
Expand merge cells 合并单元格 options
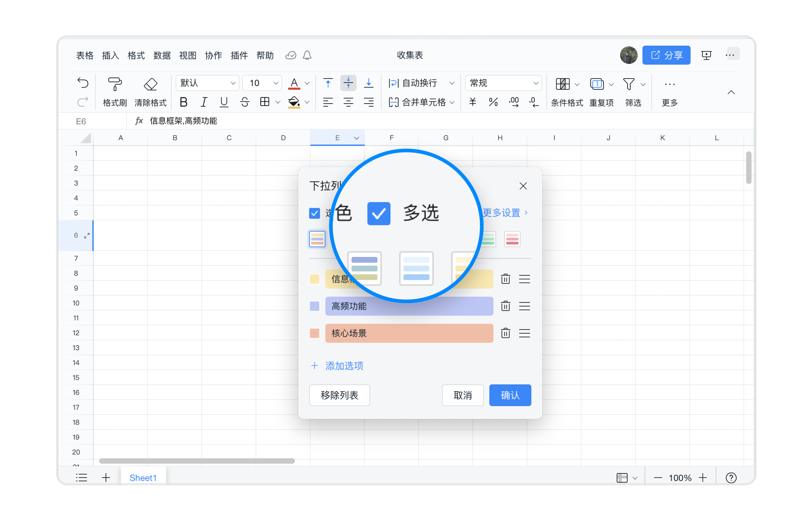452,102
